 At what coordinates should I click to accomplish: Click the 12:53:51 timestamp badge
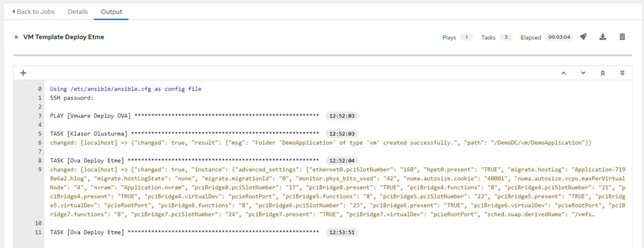pyautogui.click(x=342, y=232)
